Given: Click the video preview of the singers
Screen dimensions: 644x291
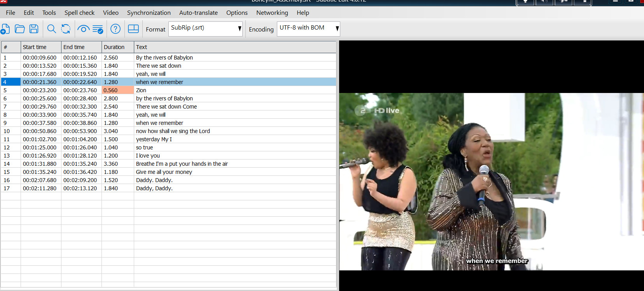Looking at the screenshot, I should coord(492,181).
